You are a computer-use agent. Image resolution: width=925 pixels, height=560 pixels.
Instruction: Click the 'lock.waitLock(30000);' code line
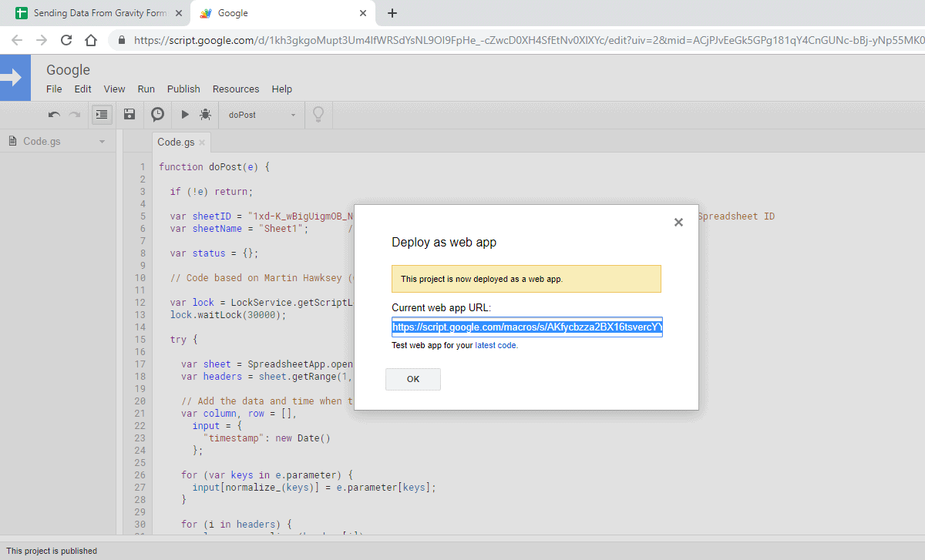point(228,314)
